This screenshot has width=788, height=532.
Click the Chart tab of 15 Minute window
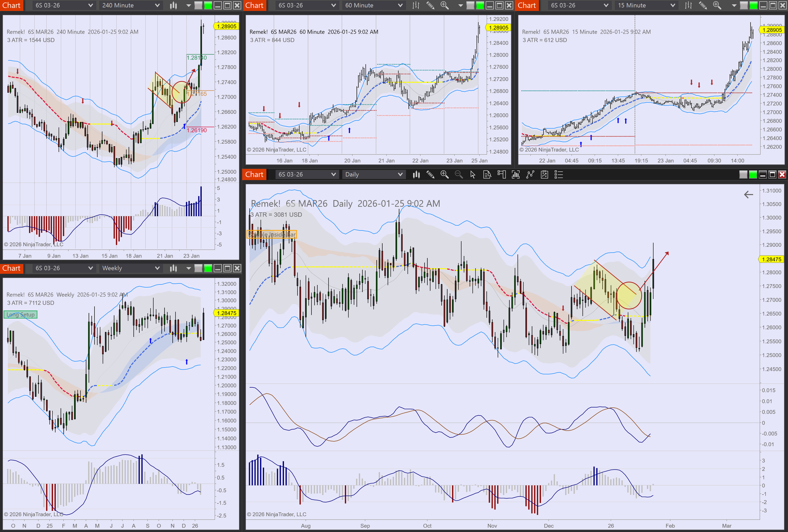(527, 5)
